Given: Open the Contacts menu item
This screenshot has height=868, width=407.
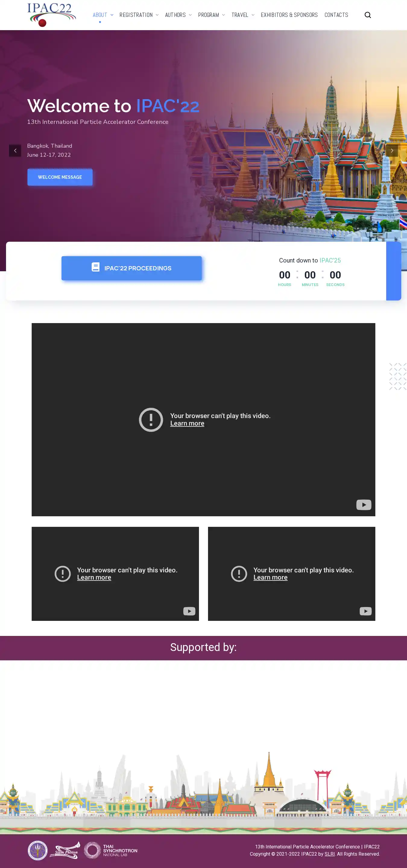Looking at the screenshot, I should [x=336, y=15].
